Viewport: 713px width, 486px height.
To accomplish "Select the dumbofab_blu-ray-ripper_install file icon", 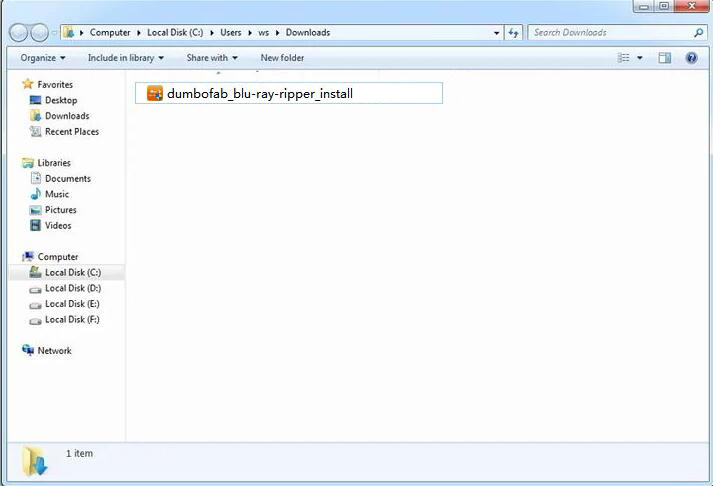I will tap(155, 94).
